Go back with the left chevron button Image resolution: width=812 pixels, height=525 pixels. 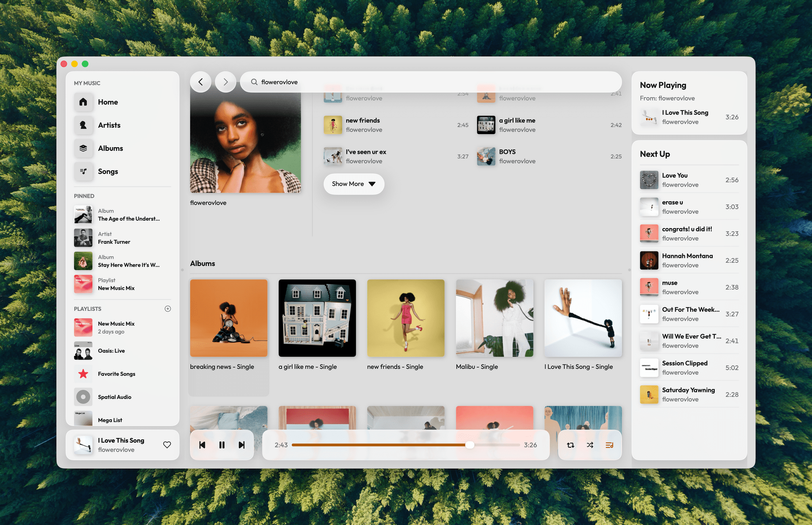(x=201, y=82)
